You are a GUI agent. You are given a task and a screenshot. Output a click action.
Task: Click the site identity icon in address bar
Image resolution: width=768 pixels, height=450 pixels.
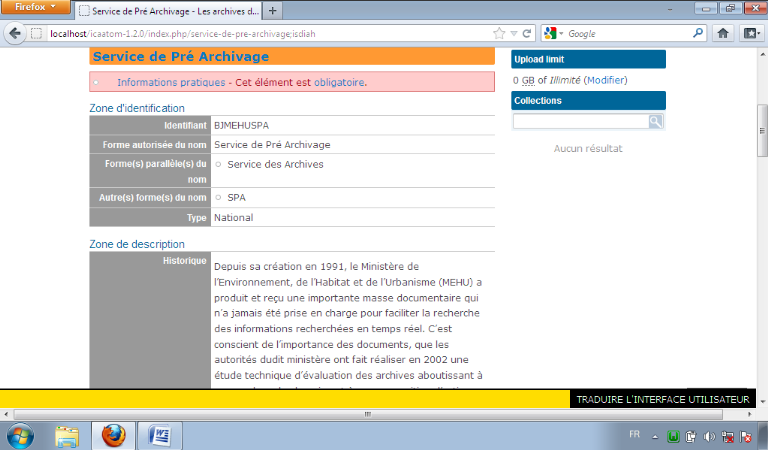point(37,34)
